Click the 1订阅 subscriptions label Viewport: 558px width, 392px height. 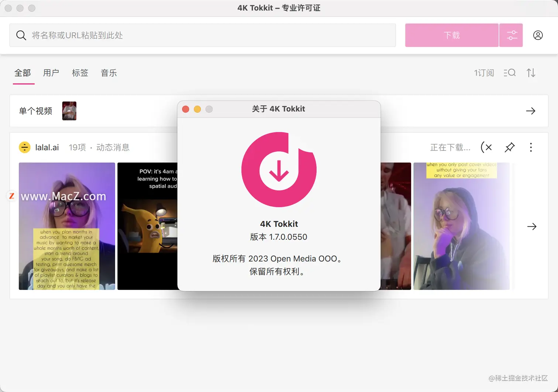484,73
